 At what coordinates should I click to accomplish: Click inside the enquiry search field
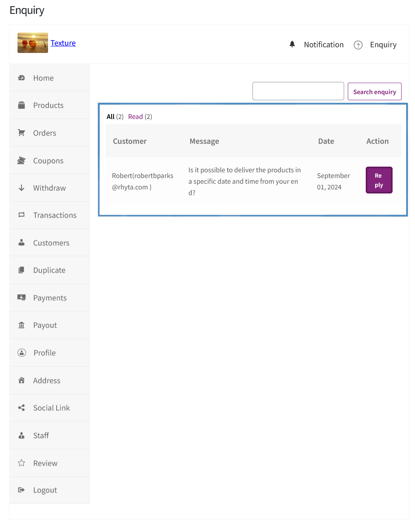[x=298, y=91]
